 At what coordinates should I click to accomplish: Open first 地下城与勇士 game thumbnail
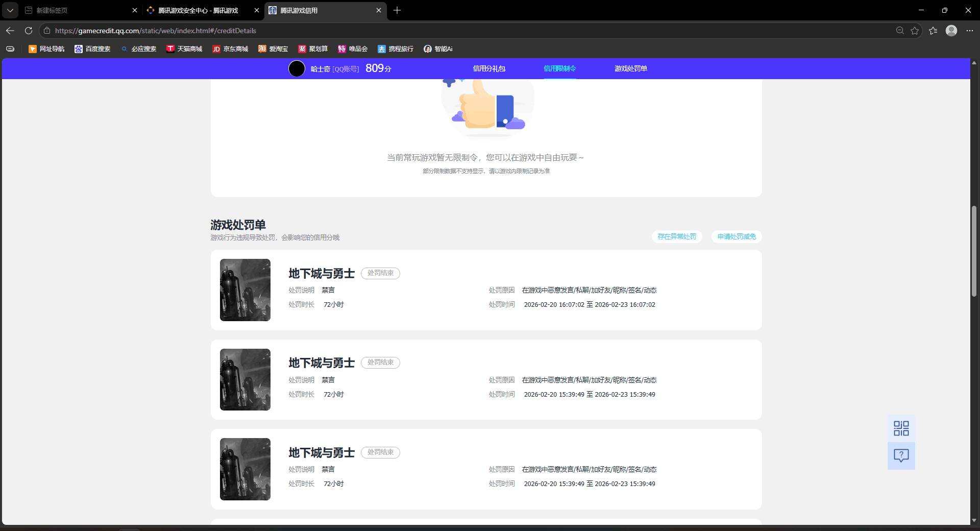pos(245,290)
